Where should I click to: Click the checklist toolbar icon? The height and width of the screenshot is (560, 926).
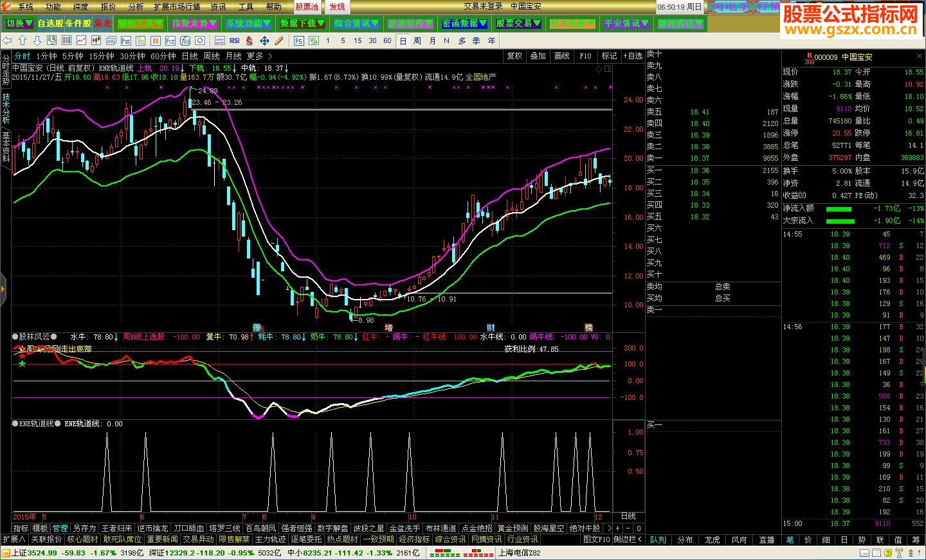pyautogui.click(x=52, y=41)
